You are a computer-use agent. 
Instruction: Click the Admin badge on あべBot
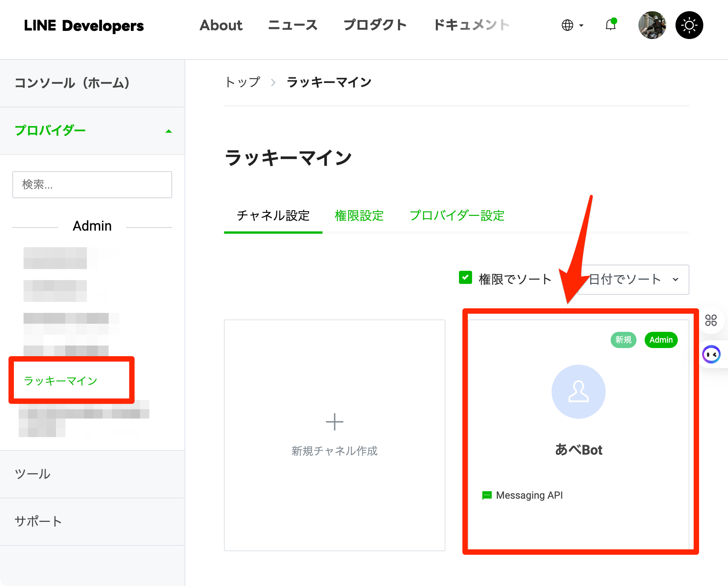tap(661, 340)
